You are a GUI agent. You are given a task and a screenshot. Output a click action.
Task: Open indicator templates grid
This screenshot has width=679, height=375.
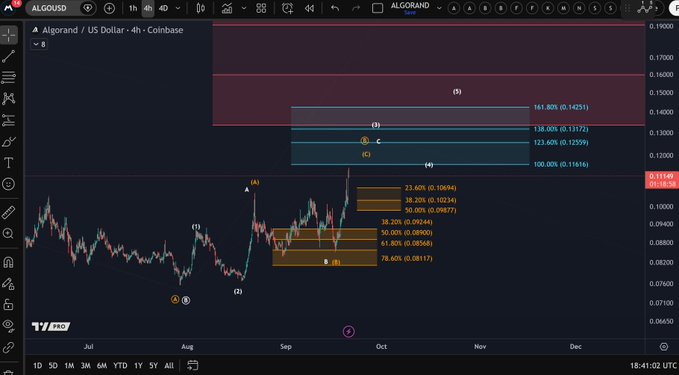pyautogui.click(x=261, y=8)
